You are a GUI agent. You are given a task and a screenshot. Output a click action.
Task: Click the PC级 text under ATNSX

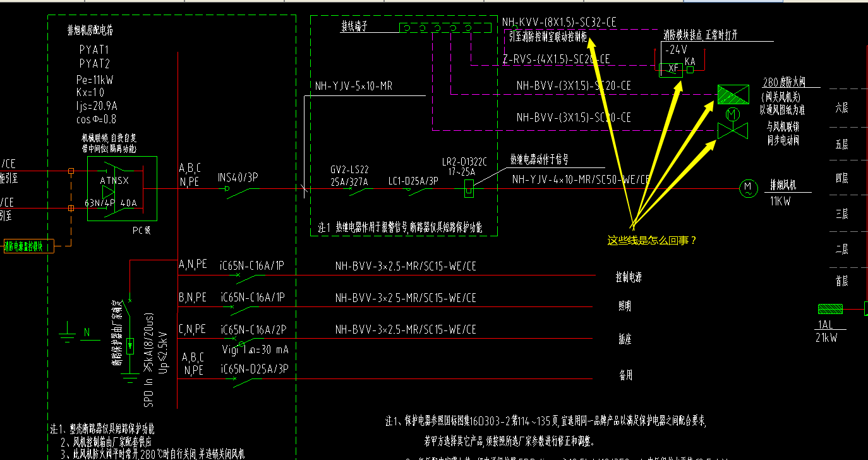pos(142,231)
